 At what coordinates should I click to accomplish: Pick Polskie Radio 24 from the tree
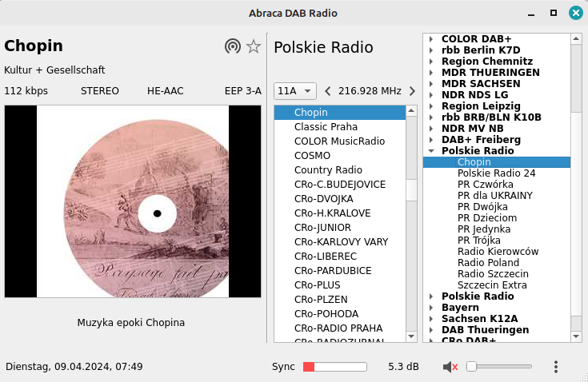[496, 173]
